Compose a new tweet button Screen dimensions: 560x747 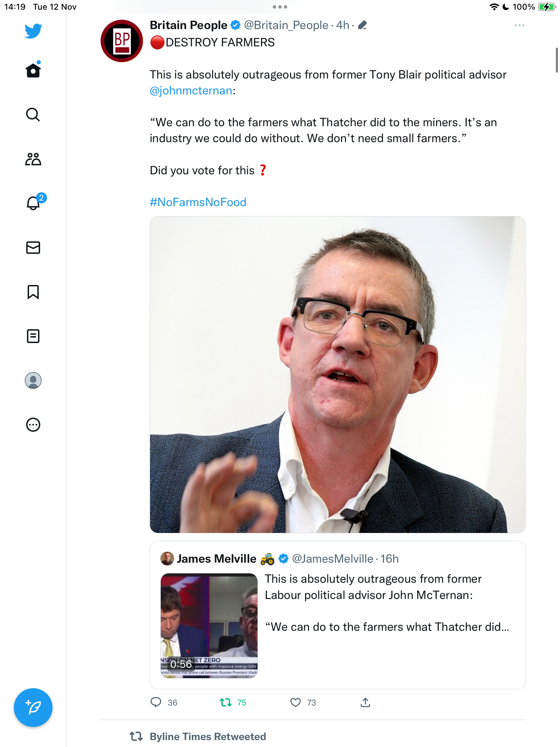tap(33, 708)
